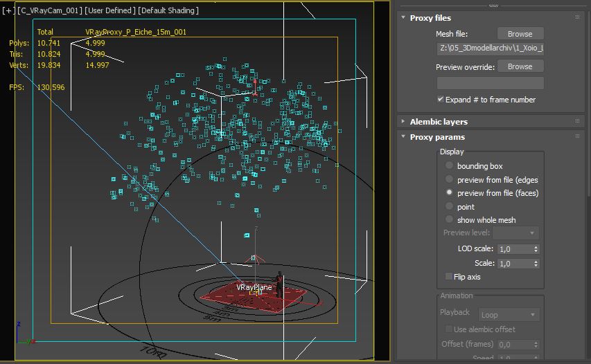Open the C_VRayCam_001 viewport camera menu
The image size is (591, 364).
(49, 10)
